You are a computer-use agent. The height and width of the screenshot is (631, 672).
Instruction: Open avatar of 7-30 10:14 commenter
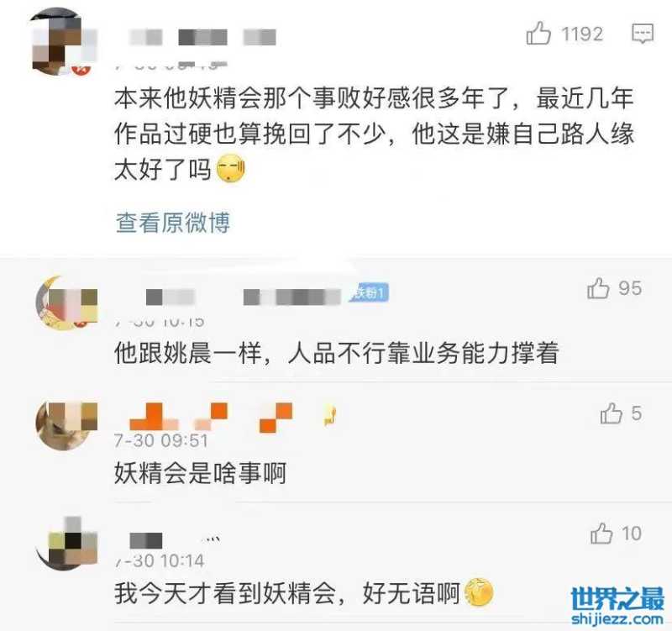coord(66,544)
